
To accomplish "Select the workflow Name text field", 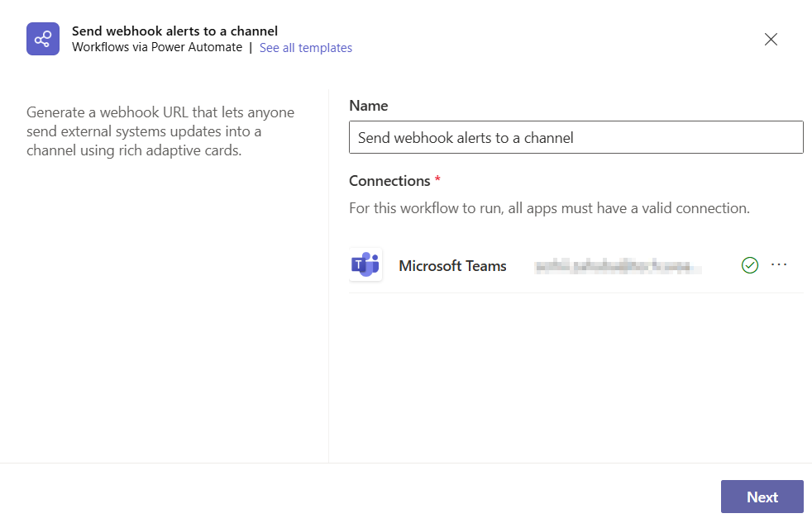I will [576, 137].
